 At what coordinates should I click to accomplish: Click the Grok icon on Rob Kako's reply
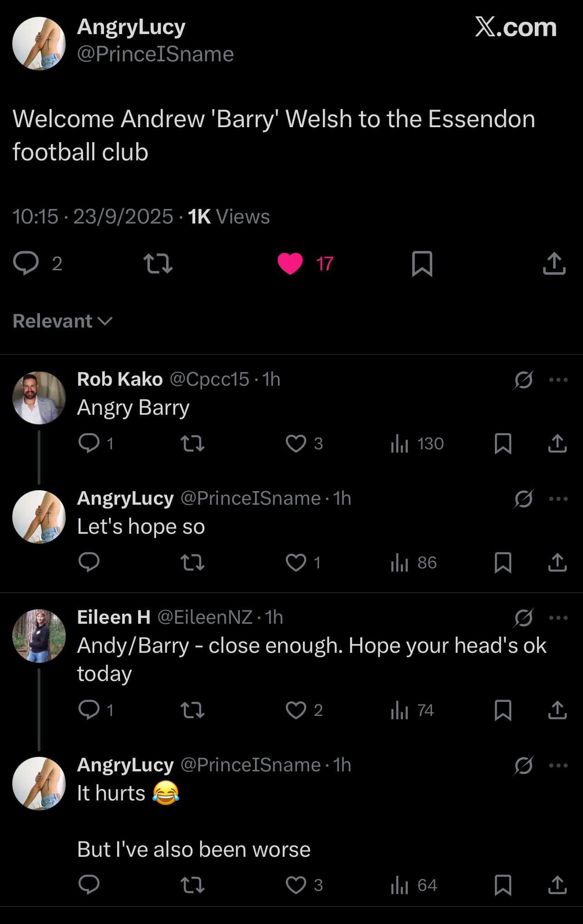click(x=523, y=380)
